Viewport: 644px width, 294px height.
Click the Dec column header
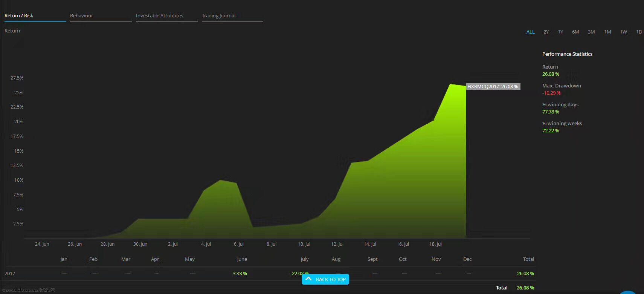[467, 259]
